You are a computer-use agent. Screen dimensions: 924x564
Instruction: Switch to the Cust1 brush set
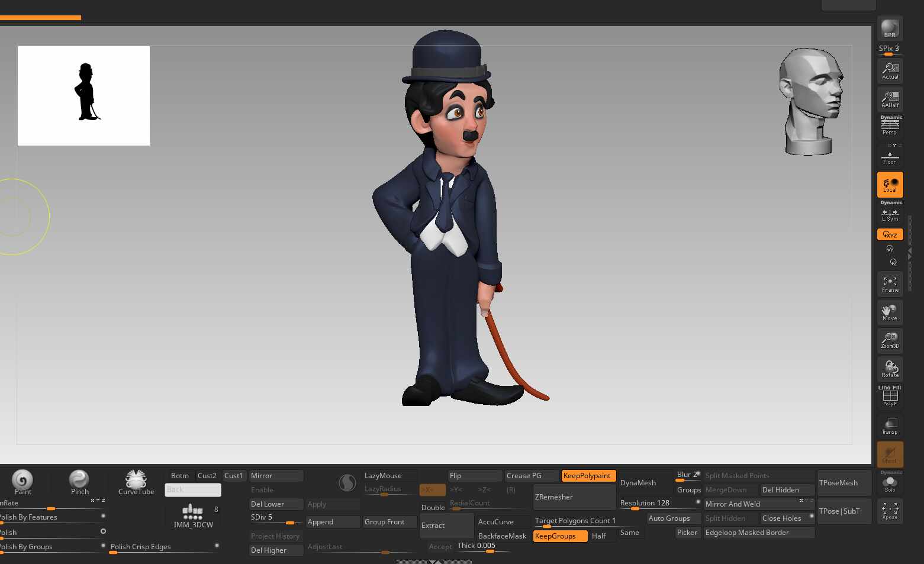pyautogui.click(x=233, y=476)
